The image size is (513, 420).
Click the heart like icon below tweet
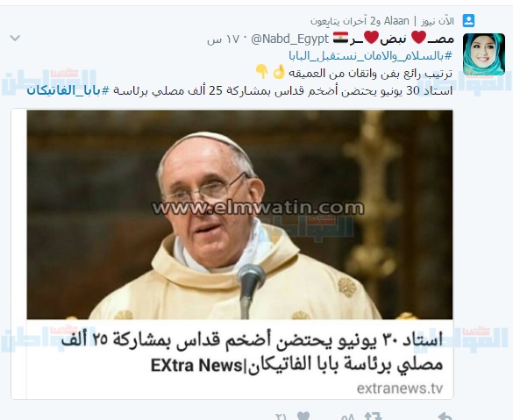[303, 416]
